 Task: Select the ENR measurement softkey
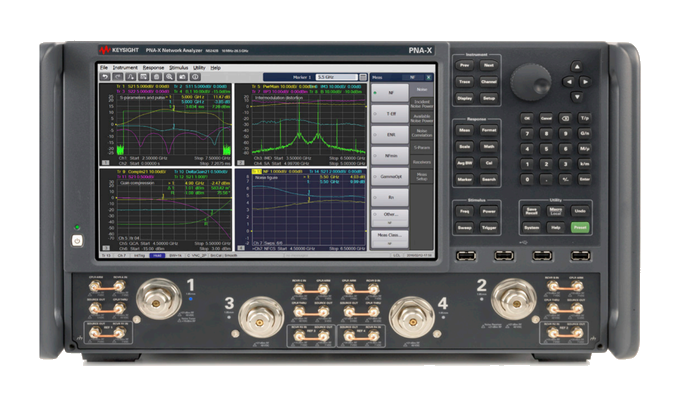390,135
